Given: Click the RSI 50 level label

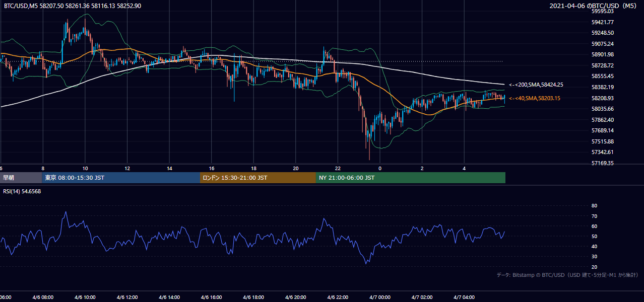Looking at the screenshot, I should click(x=594, y=236).
